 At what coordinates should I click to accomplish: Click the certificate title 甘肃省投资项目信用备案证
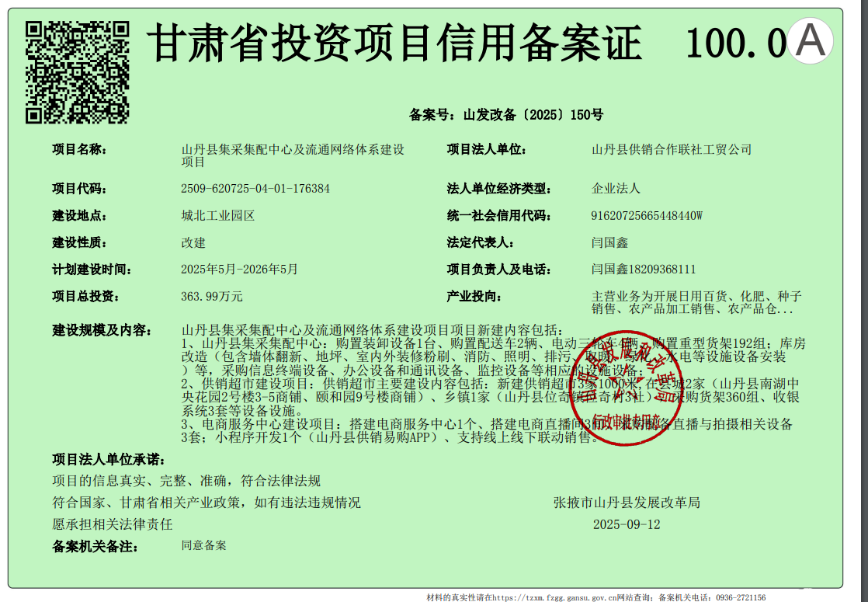[394, 43]
